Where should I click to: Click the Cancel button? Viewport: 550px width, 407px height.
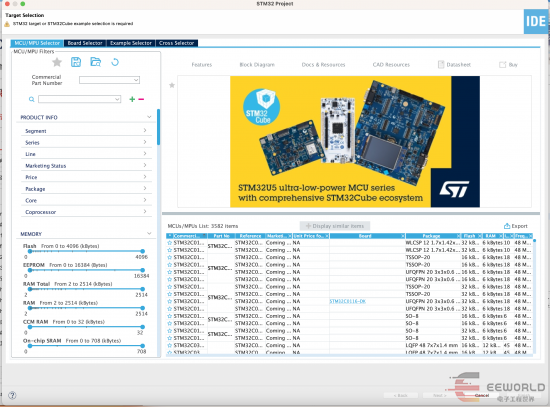tap(482, 395)
